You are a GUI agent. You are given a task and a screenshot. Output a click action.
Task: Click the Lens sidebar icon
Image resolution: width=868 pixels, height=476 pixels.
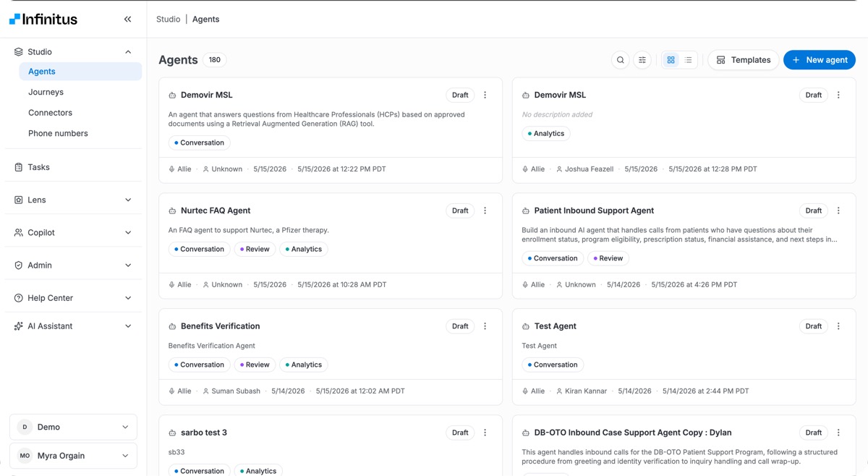[x=18, y=200]
